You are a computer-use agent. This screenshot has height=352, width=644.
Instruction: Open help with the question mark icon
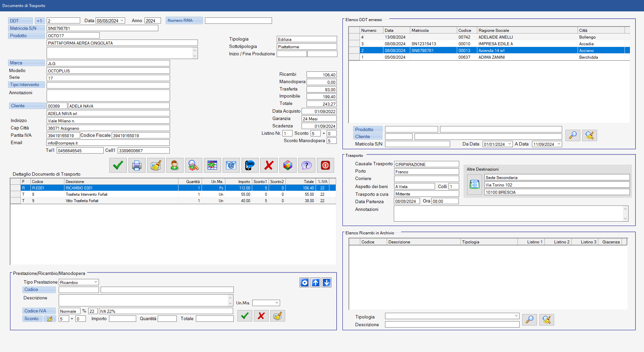pos(307,165)
